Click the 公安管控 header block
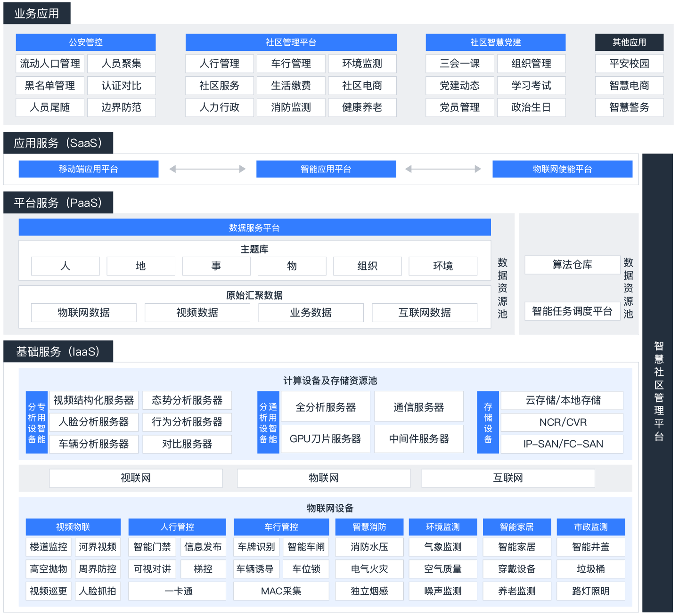This screenshot has width=679, height=616. pos(86,42)
